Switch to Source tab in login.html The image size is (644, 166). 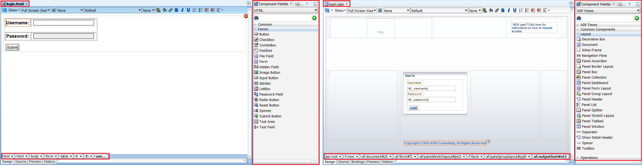coord(21,162)
